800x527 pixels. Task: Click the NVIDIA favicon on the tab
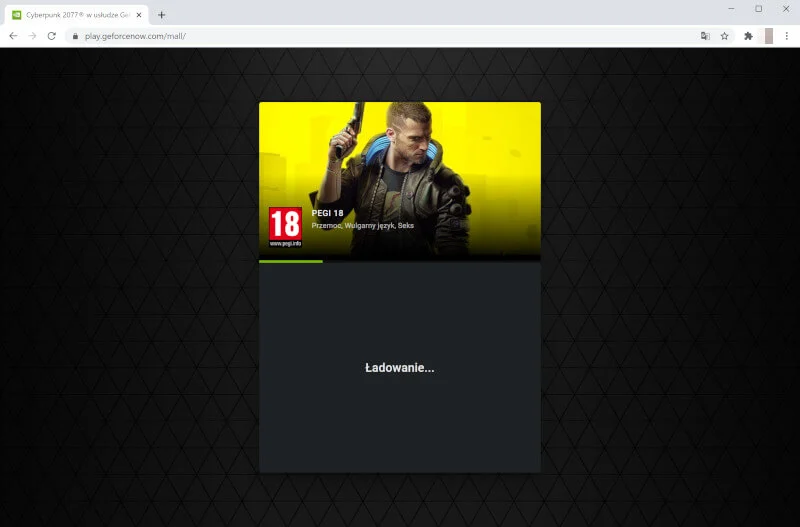(x=17, y=15)
